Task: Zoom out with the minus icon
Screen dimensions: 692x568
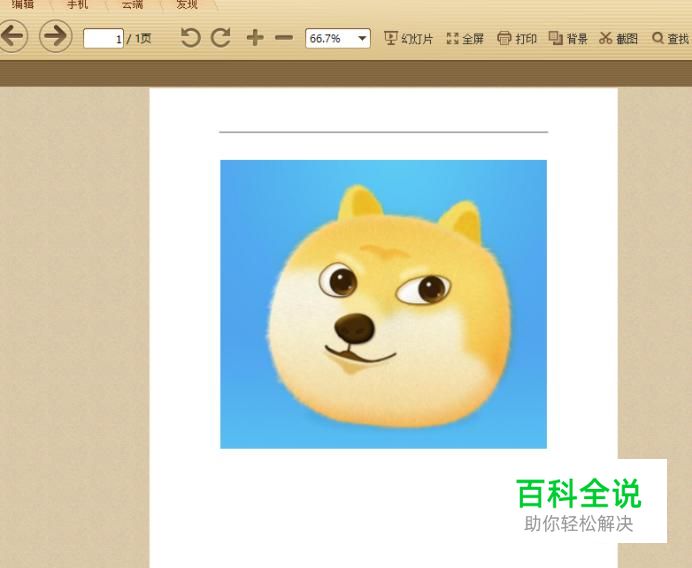Action: (284, 38)
